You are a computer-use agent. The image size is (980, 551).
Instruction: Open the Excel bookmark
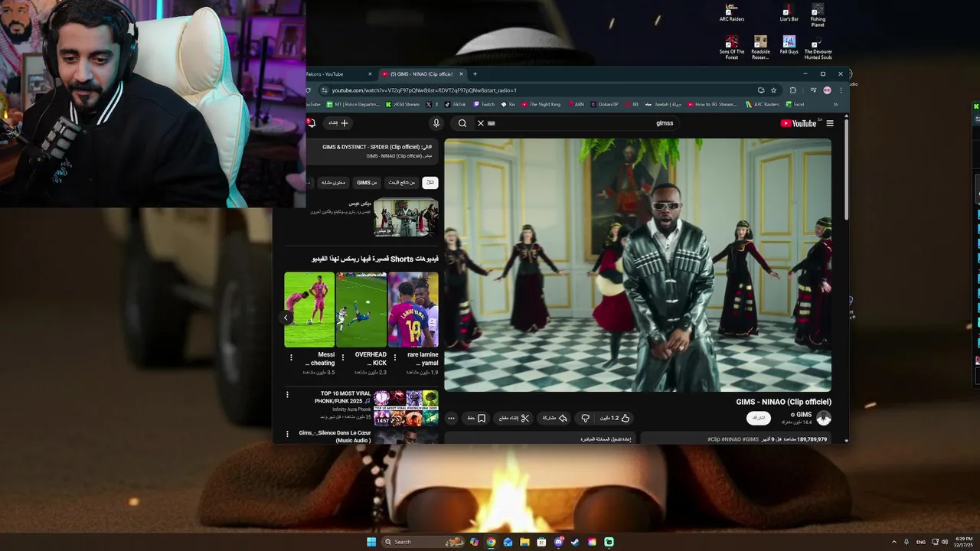click(x=795, y=104)
